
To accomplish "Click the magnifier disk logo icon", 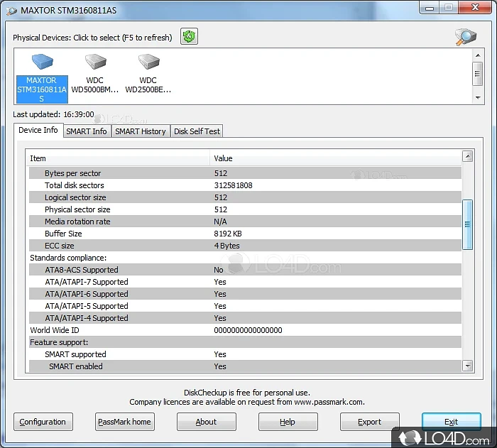I will (466, 37).
